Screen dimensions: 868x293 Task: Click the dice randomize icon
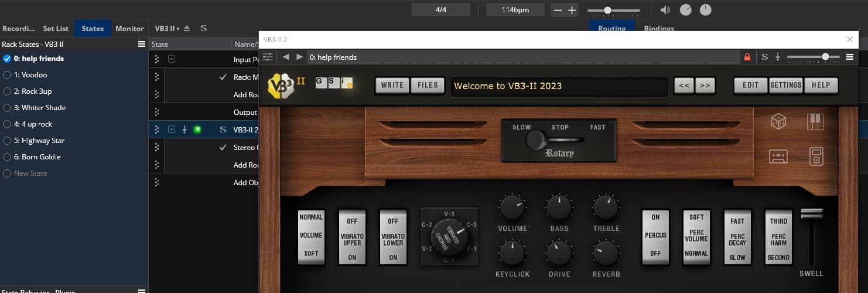pos(778,122)
